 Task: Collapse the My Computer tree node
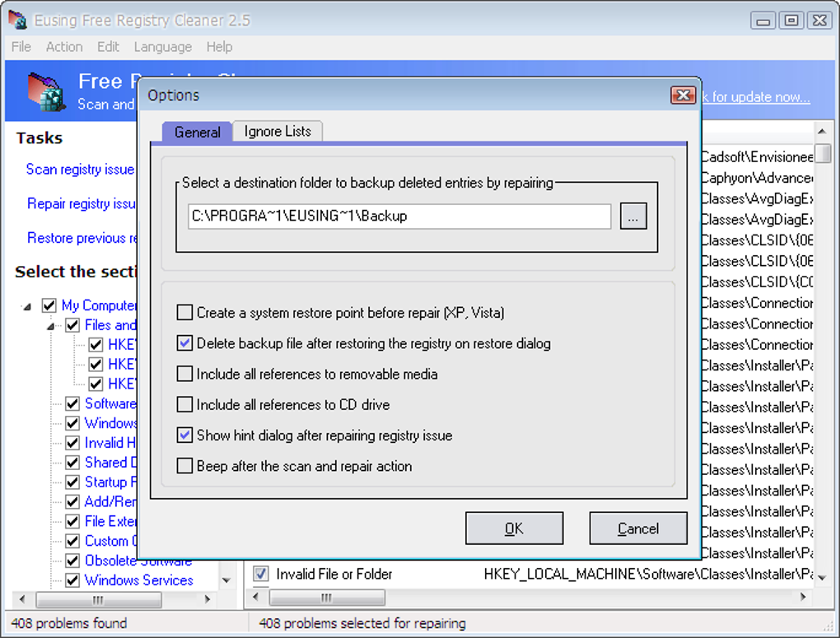point(27,306)
